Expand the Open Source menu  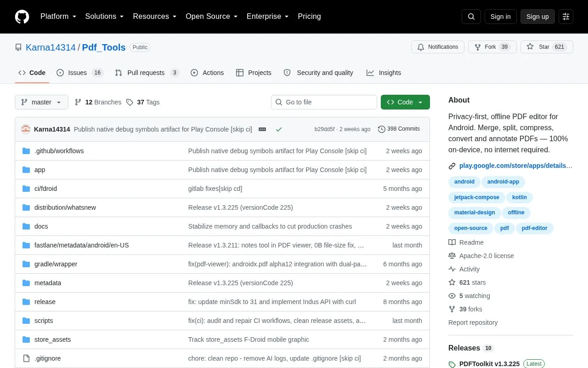click(211, 17)
